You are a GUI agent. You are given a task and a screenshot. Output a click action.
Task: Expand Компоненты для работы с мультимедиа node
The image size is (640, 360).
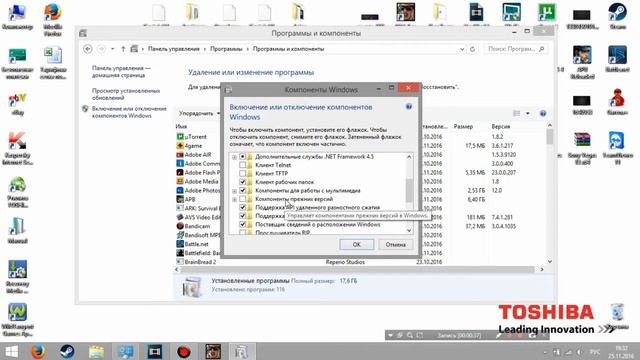(234, 191)
